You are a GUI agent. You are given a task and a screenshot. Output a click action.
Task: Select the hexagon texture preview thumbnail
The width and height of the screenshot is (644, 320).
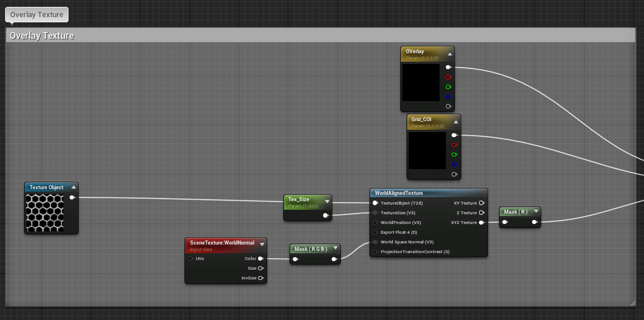45,212
